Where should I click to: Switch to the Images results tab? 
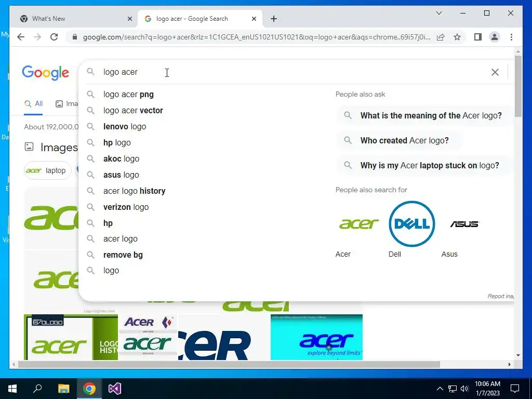67,104
